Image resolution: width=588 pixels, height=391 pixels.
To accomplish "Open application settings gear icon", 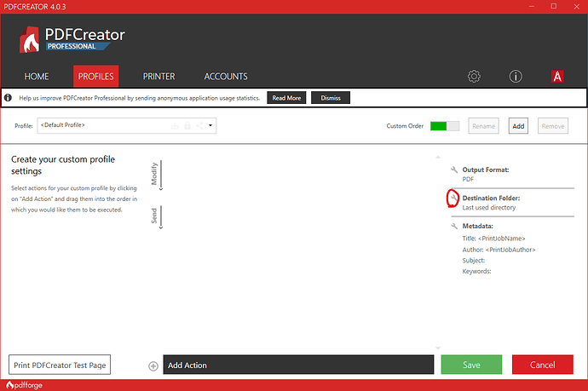I will [x=474, y=77].
